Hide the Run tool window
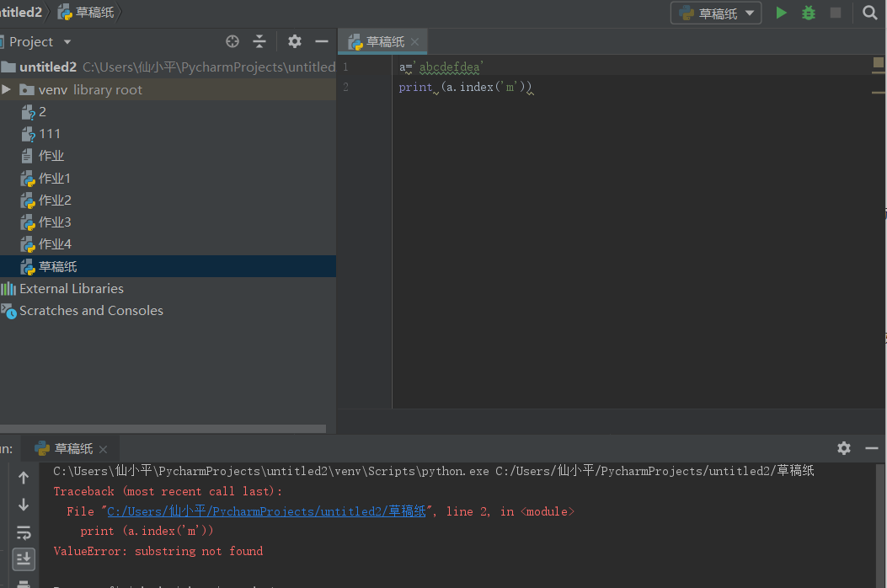This screenshot has height=588, width=887. (x=871, y=448)
